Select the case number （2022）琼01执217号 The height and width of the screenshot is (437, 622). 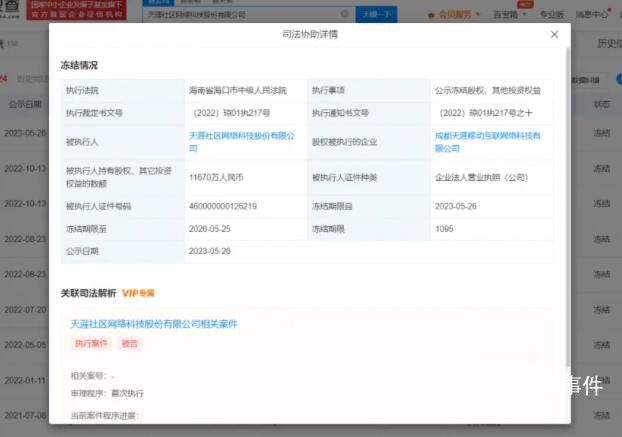point(230,113)
